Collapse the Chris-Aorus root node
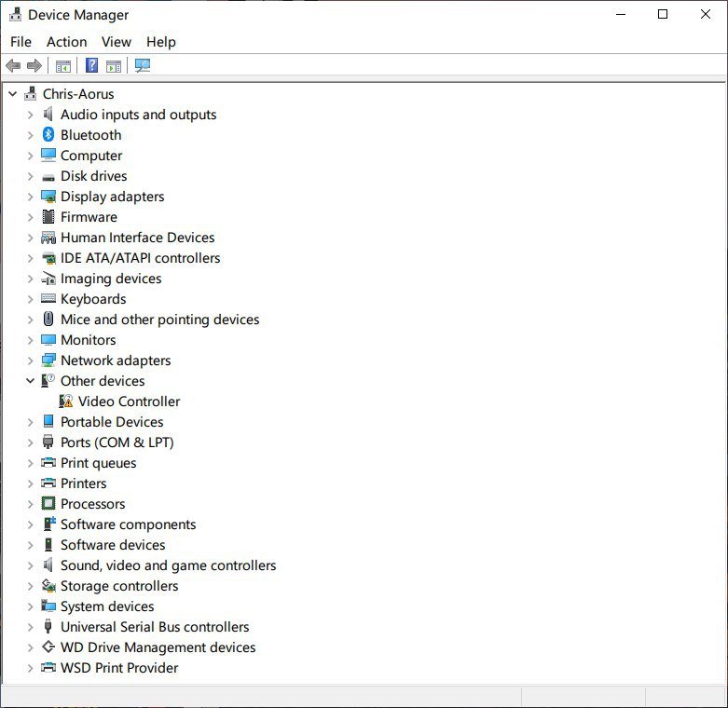 (12, 94)
